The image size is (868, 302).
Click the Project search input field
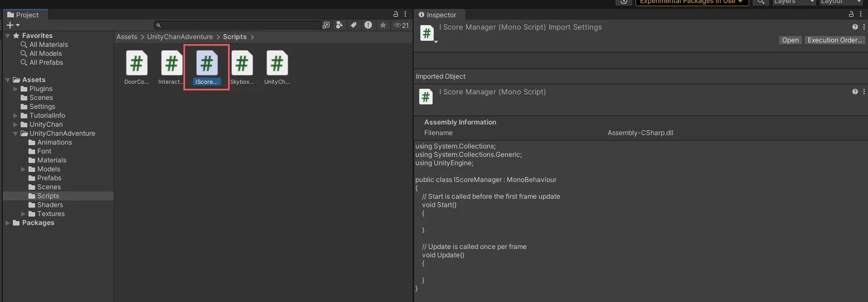(x=240, y=25)
